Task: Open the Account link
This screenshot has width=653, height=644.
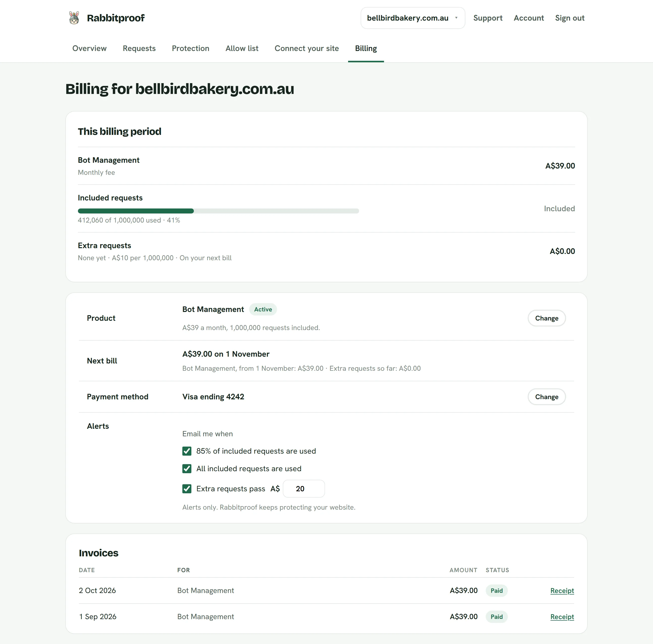Action: 529,18
